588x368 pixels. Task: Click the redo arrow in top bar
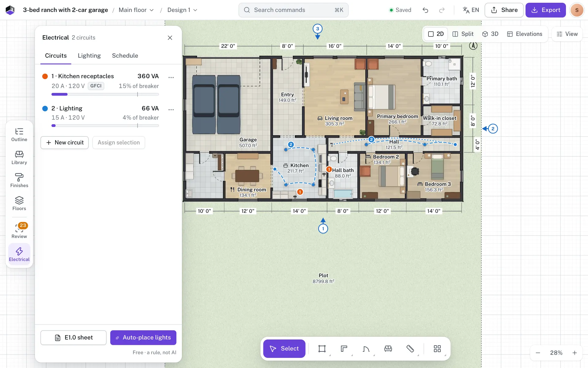442,10
